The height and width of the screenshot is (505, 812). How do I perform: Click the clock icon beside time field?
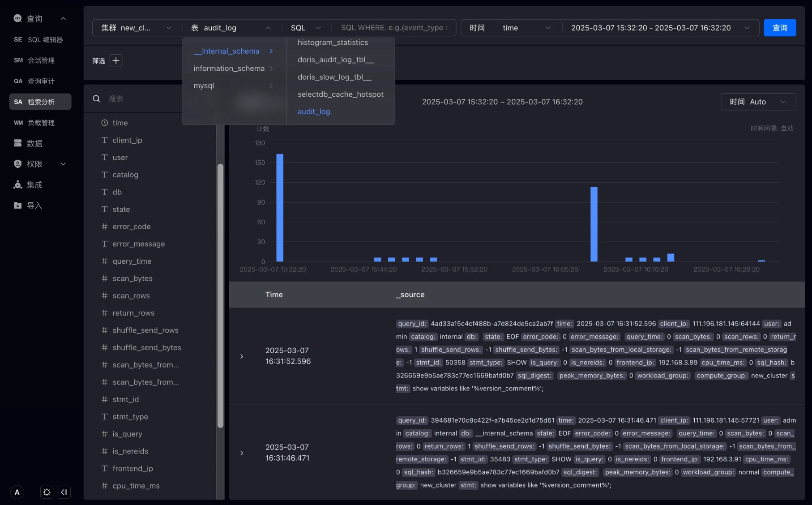[104, 123]
